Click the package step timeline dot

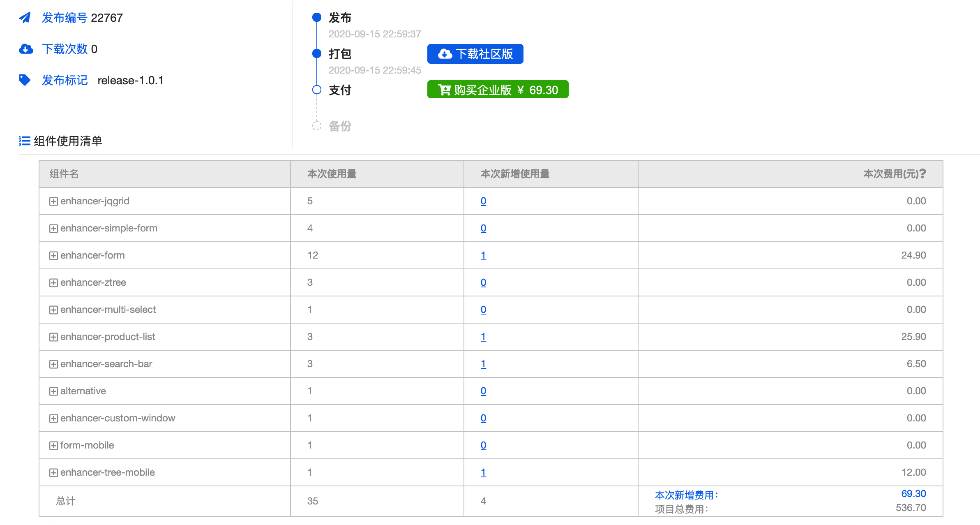coord(316,53)
